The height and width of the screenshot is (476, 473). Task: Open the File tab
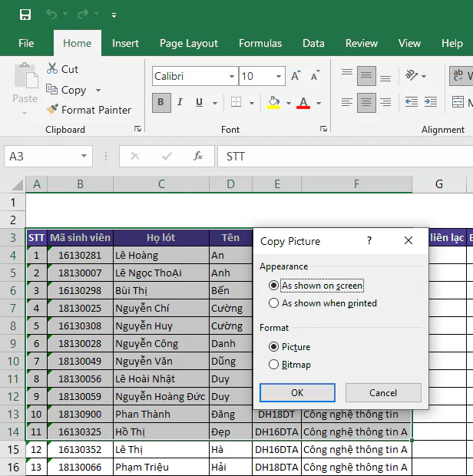pyautogui.click(x=26, y=43)
